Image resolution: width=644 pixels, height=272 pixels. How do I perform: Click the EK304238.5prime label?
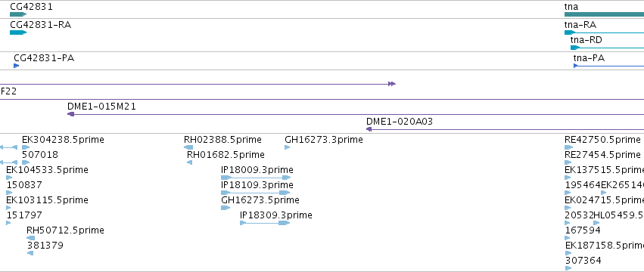[x=63, y=140]
